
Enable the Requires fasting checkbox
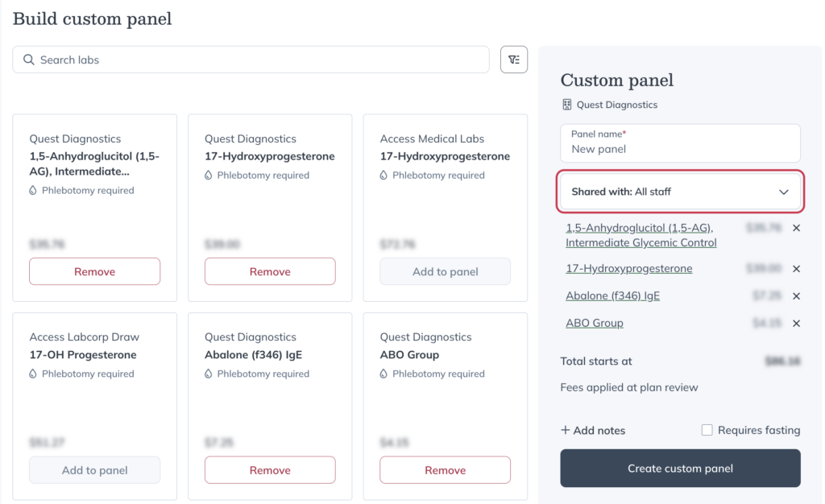point(707,430)
